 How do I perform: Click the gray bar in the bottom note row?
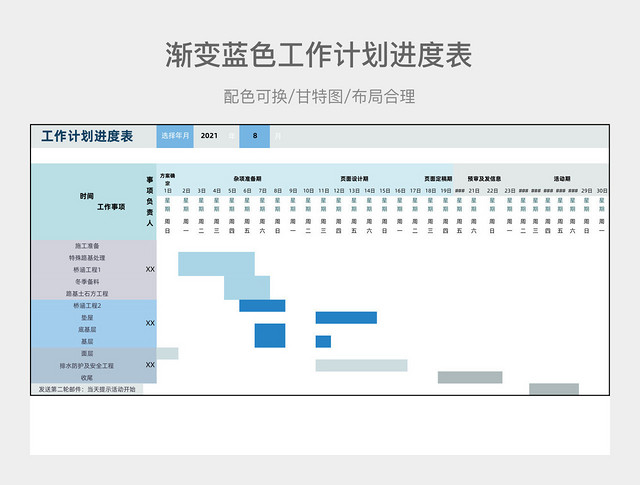coord(554,389)
